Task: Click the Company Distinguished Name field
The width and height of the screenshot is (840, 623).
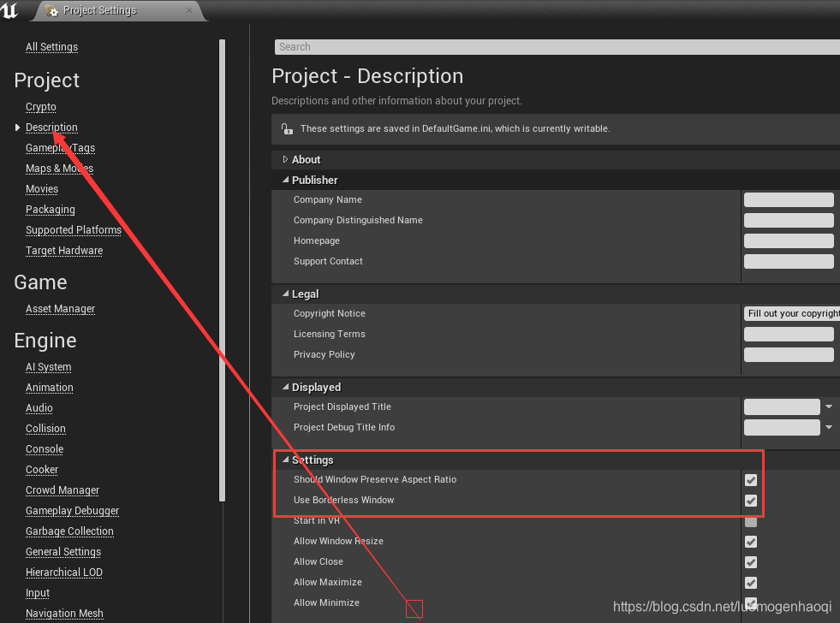Action: pos(789,220)
